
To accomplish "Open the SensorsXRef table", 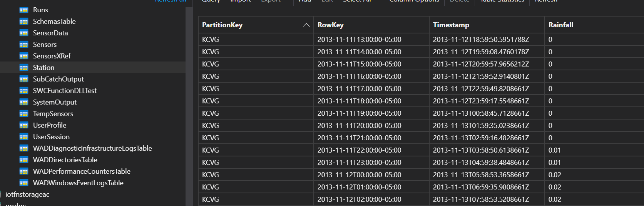I will [x=52, y=56].
